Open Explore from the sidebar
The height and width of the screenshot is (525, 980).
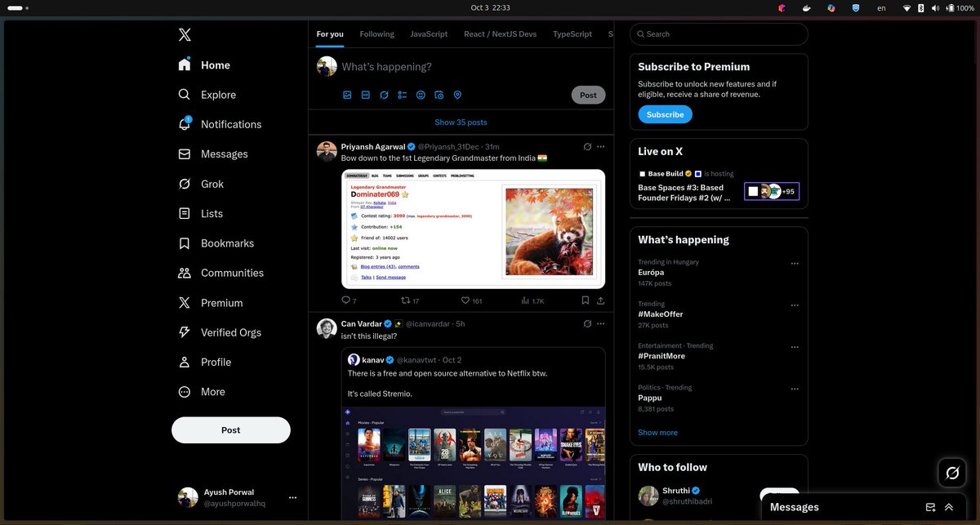207,95
